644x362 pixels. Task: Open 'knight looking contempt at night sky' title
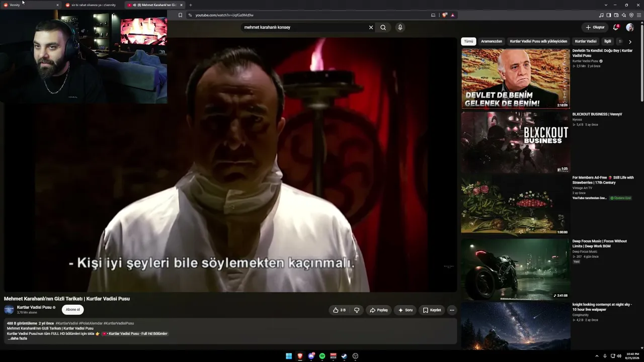coord(602,307)
